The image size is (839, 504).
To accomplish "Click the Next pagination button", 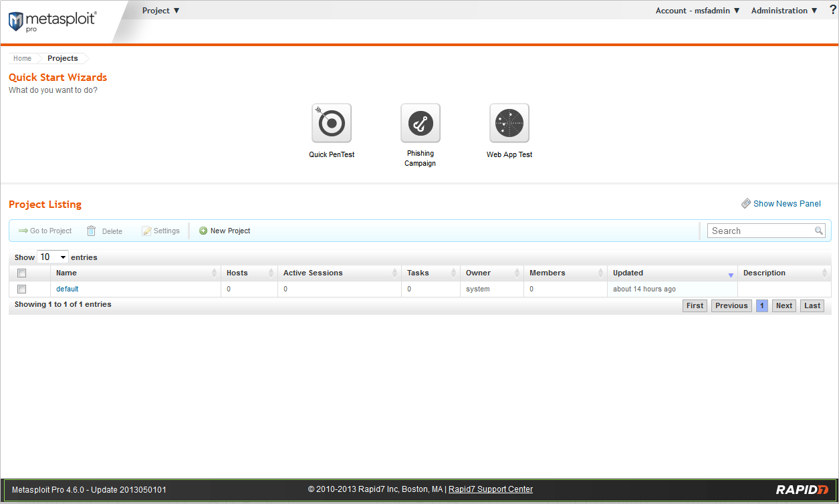I will pos(784,305).
